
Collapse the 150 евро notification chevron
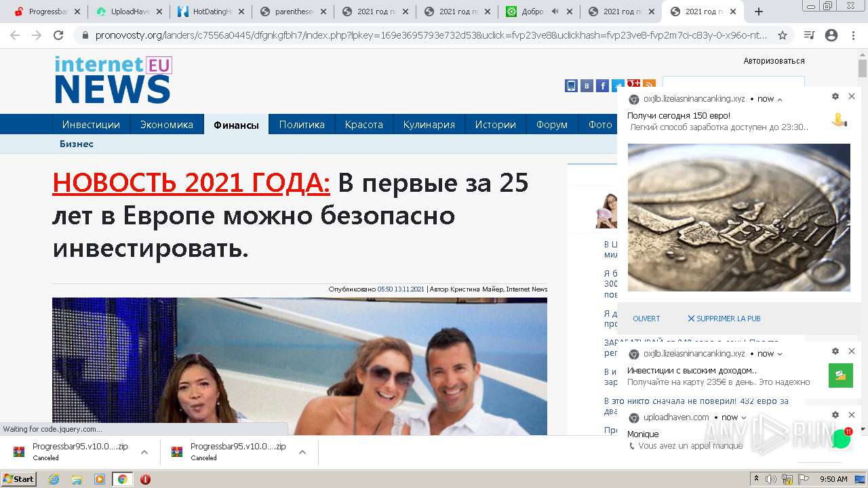tap(780, 100)
